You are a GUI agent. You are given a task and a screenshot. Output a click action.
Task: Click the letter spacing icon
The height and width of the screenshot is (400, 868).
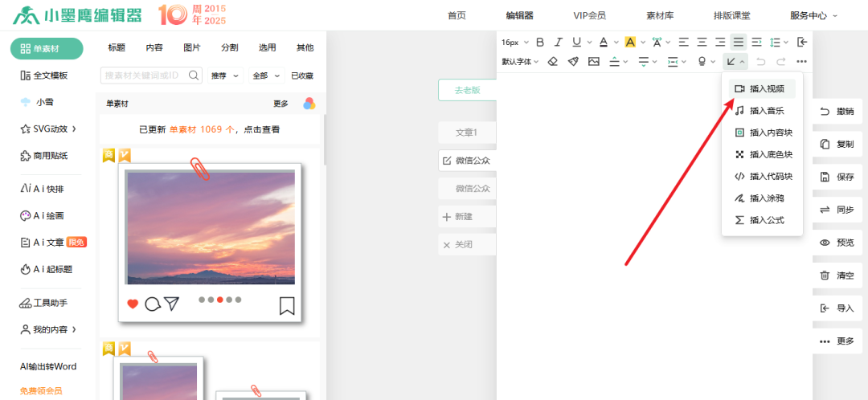coord(657,42)
